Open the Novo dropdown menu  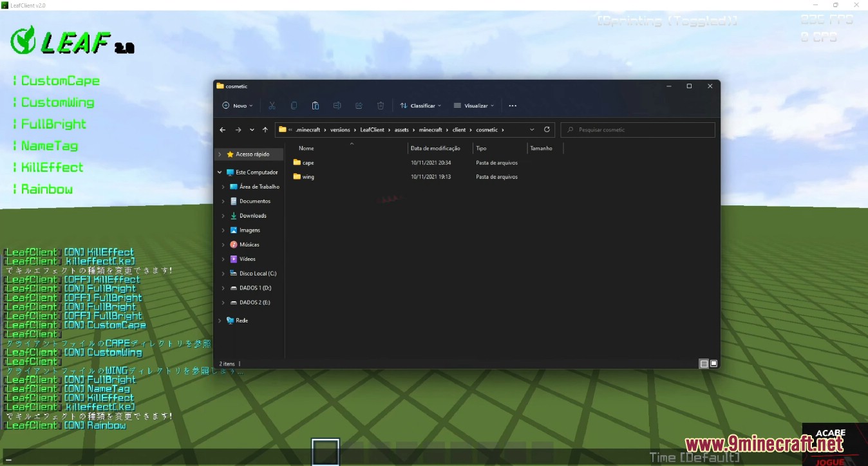click(x=238, y=106)
